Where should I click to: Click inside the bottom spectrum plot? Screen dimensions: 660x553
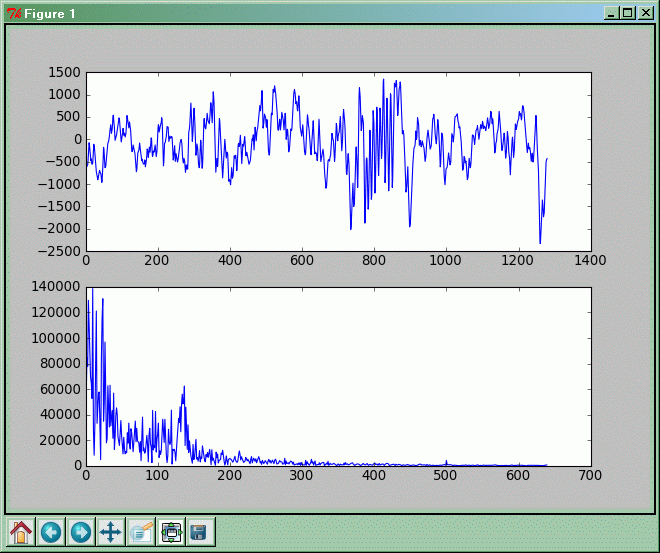(338, 376)
